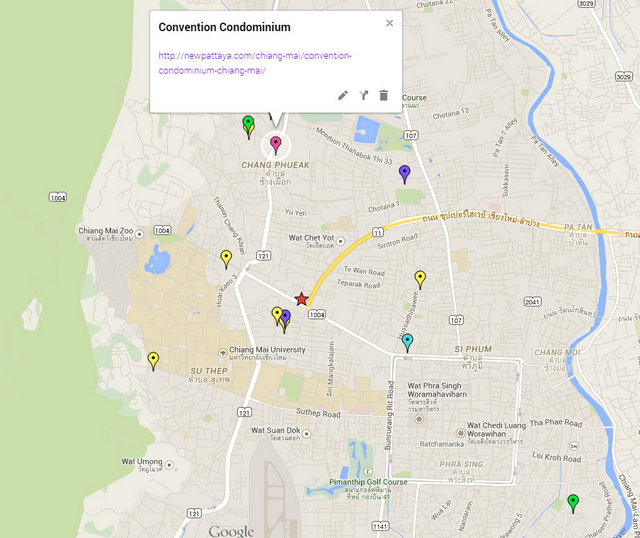Click the Chiang Mai Zoo place icon
This screenshot has height=538, width=640.
coord(140,234)
